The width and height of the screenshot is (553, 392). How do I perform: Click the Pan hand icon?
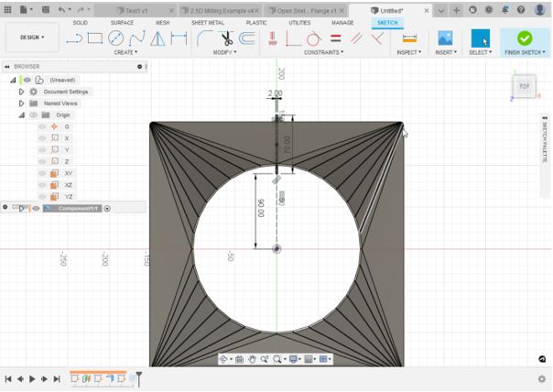[252, 359]
